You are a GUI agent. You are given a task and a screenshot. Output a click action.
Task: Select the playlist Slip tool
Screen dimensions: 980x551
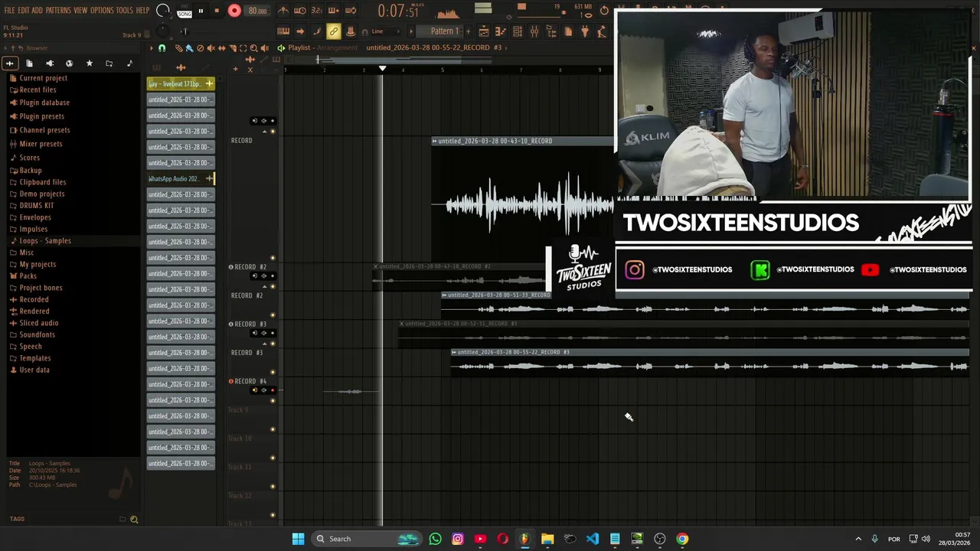pos(222,48)
